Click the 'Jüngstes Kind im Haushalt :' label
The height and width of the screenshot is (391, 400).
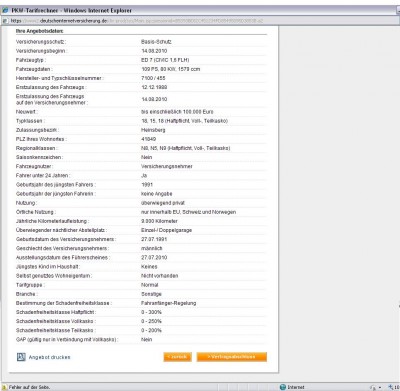click(48, 267)
